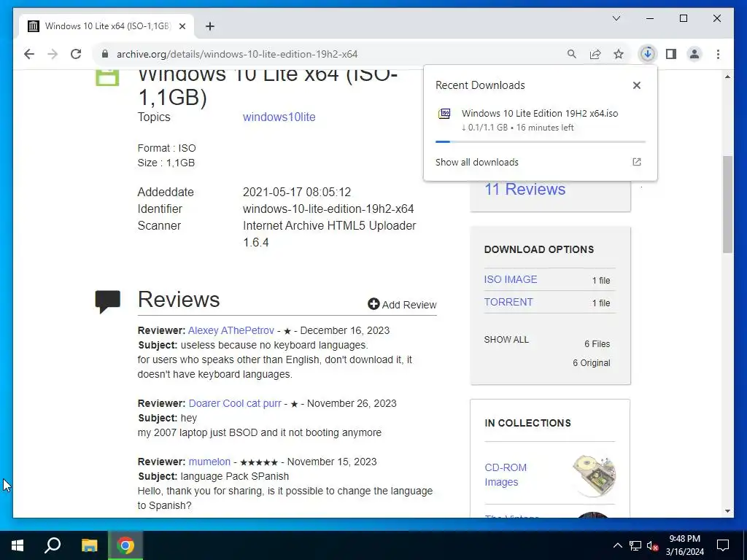The width and height of the screenshot is (747, 560).
Task: Click the download progress bar
Action: point(541,141)
